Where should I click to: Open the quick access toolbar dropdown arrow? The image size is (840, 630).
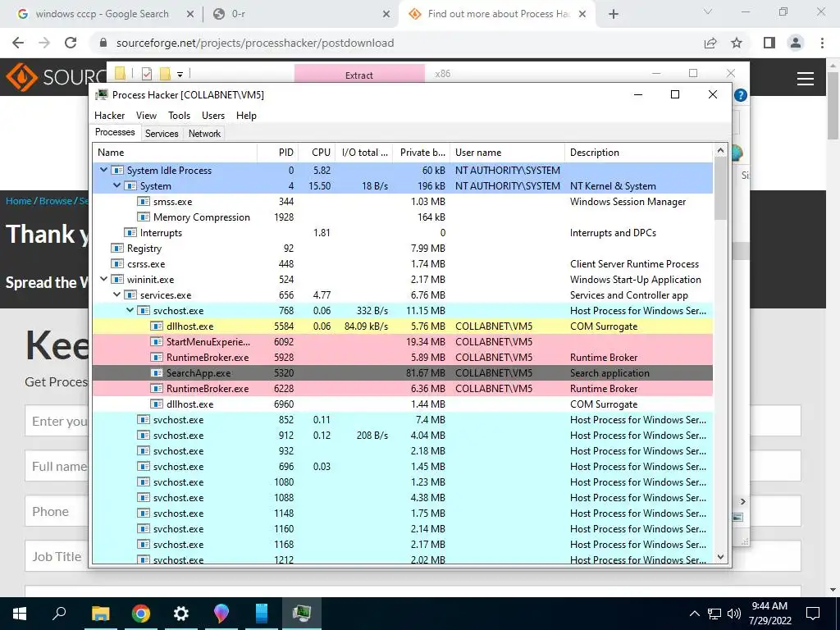pyautogui.click(x=180, y=75)
